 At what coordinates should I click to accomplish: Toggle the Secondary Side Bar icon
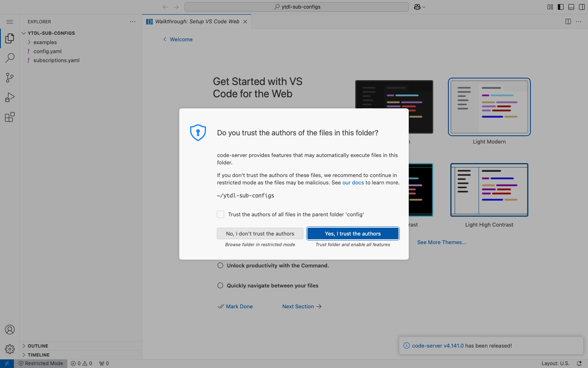pyautogui.click(x=582, y=7)
